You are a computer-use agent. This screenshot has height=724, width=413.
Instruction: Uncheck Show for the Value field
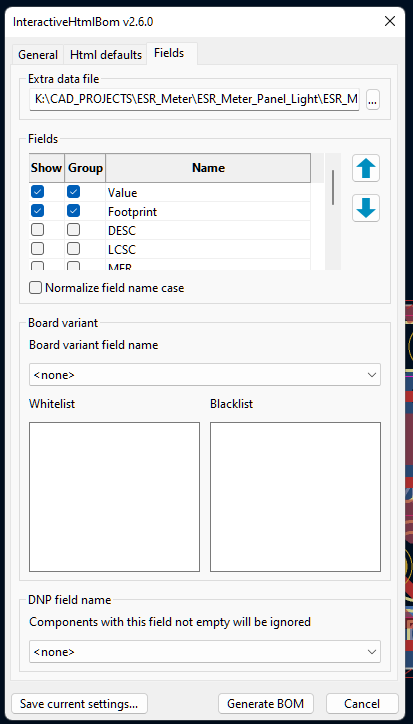pyautogui.click(x=37, y=192)
